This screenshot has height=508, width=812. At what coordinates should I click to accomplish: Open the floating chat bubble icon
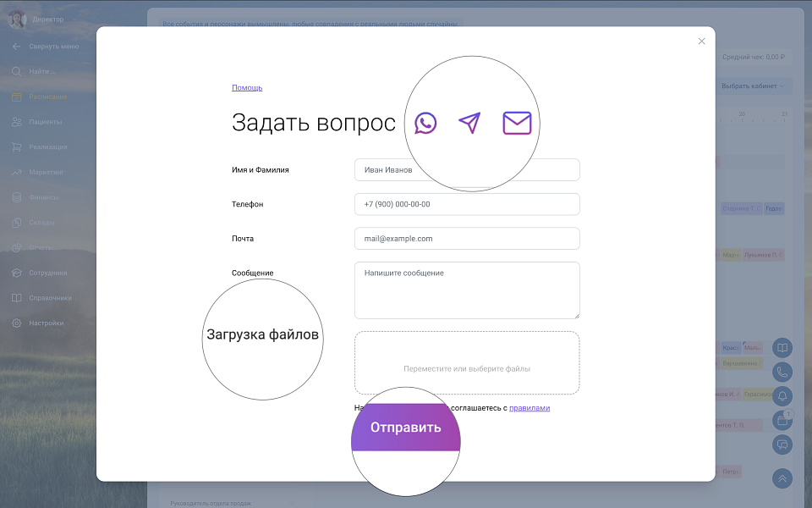tap(782, 444)
